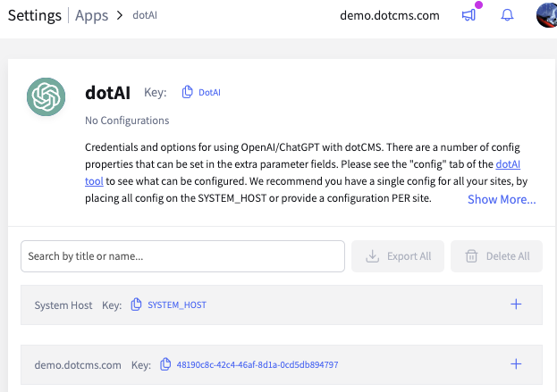Click the breadcrumb chevron arrow
The image size is (557, 392).
[120, 15]
